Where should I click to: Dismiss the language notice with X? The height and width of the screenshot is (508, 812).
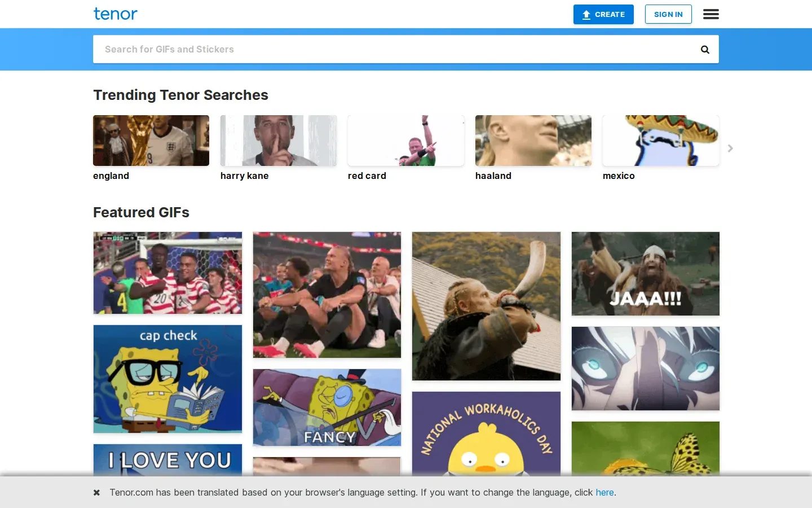click(96, 492)
